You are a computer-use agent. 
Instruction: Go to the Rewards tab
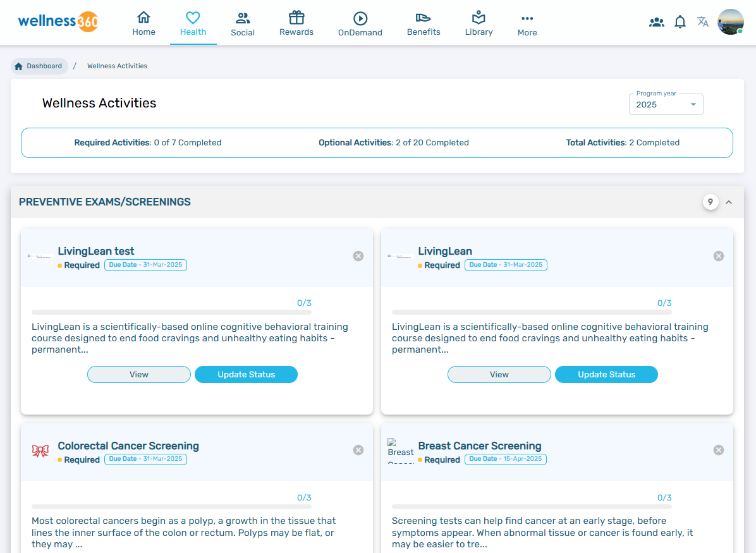(x=296, y=23)
